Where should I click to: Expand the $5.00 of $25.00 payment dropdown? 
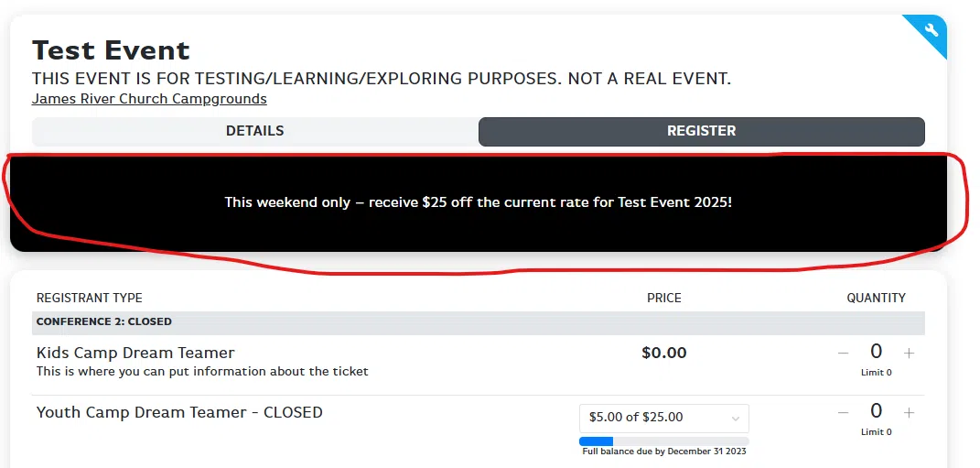[663, 418]
